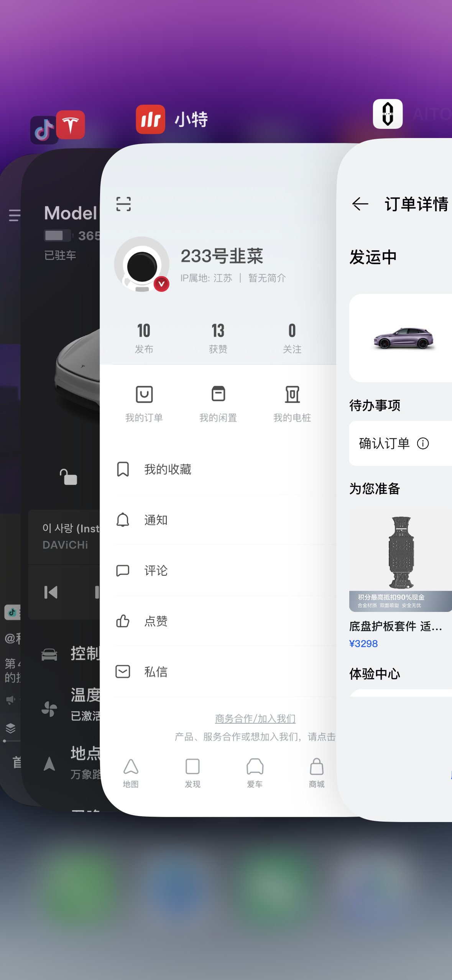Open the TikTok app icon in switcher

(x=44, y=130)
